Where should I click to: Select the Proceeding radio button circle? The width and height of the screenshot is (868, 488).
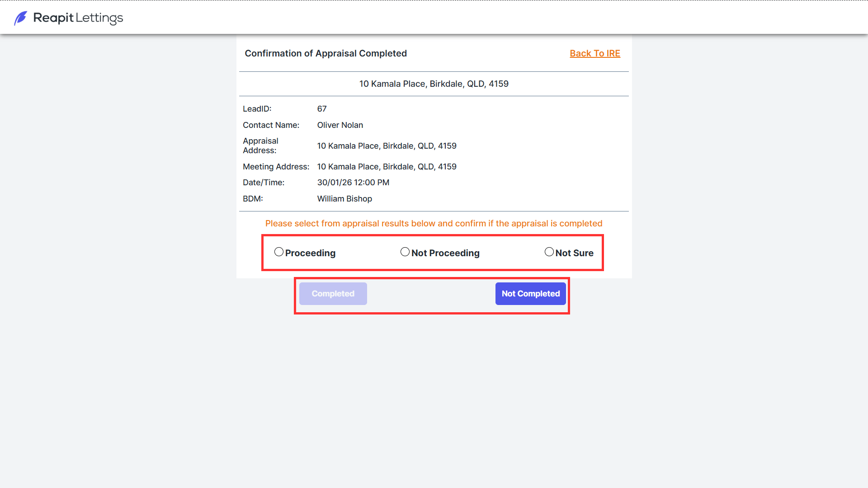(279, 252)
